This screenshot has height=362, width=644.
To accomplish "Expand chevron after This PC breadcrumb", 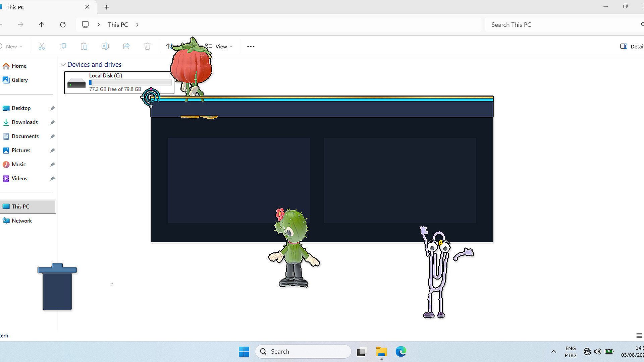I will tap(137, 24).
